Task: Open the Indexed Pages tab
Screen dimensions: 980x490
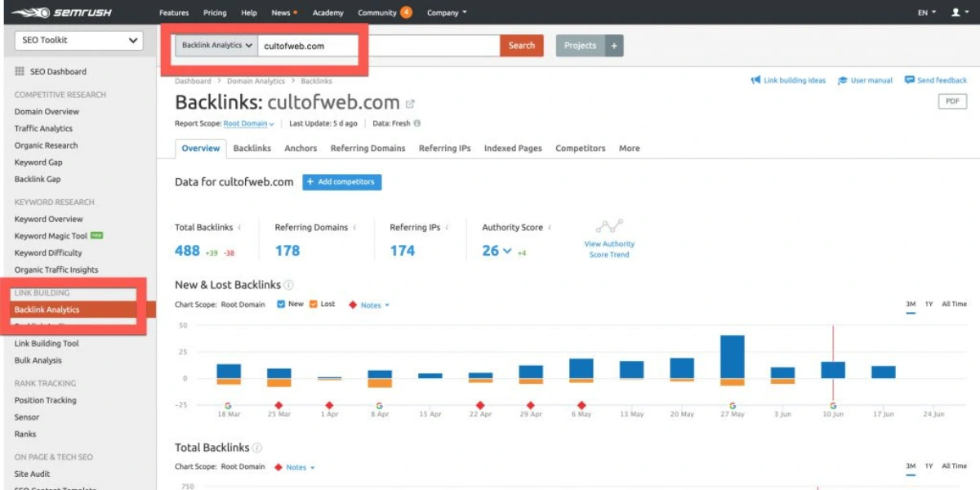Action: point(513,149)
